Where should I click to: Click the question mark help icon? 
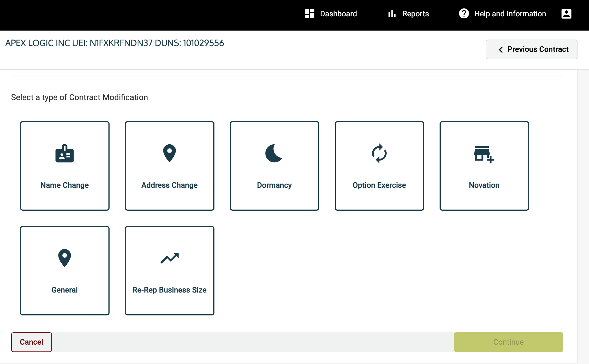pos(464,14)
